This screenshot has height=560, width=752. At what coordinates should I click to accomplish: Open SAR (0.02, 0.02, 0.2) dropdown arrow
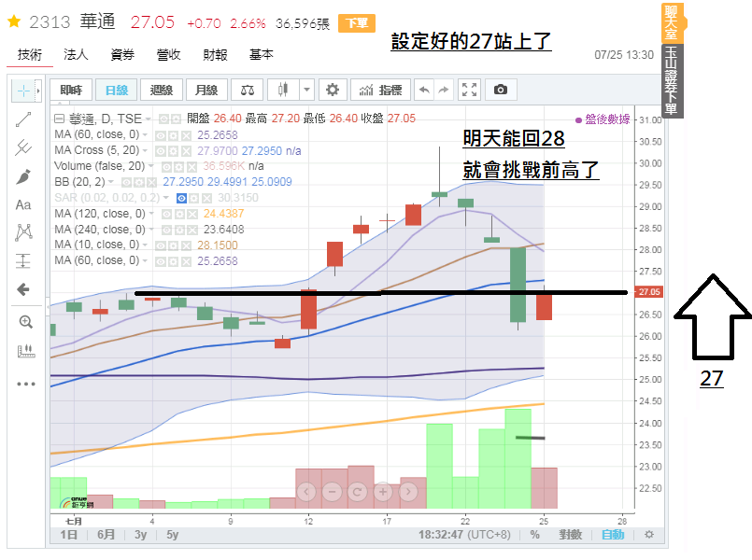[166, 198]
